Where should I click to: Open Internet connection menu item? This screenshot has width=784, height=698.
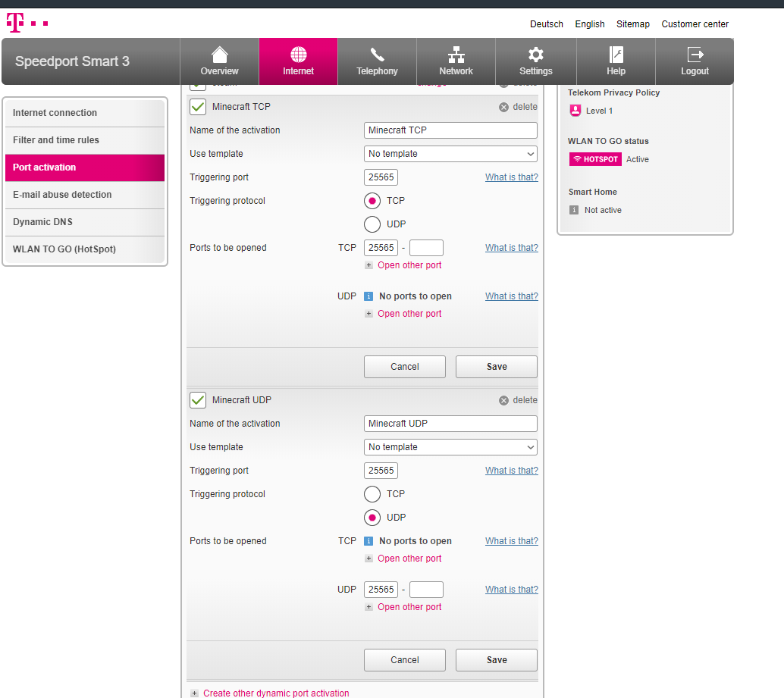click(85, 113)
